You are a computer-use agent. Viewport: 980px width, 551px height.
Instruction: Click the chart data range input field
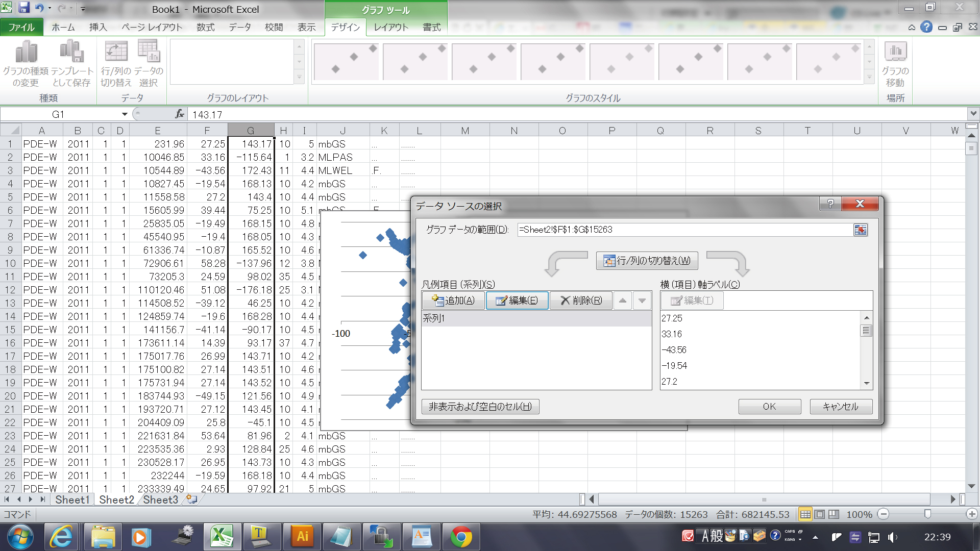pos(685,230)
